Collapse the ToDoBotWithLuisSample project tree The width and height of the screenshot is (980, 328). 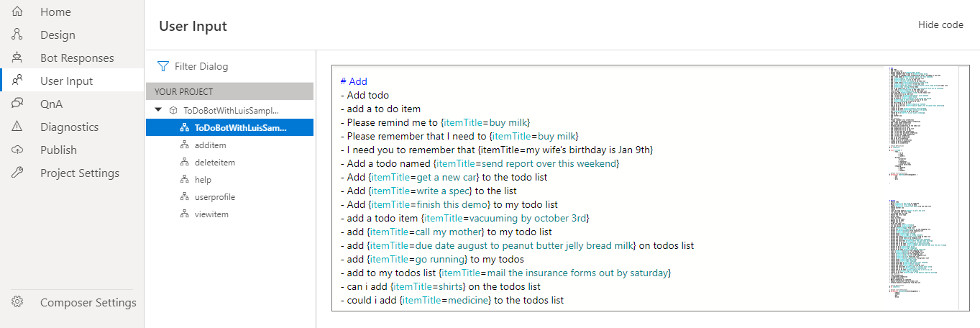point(158,111)
